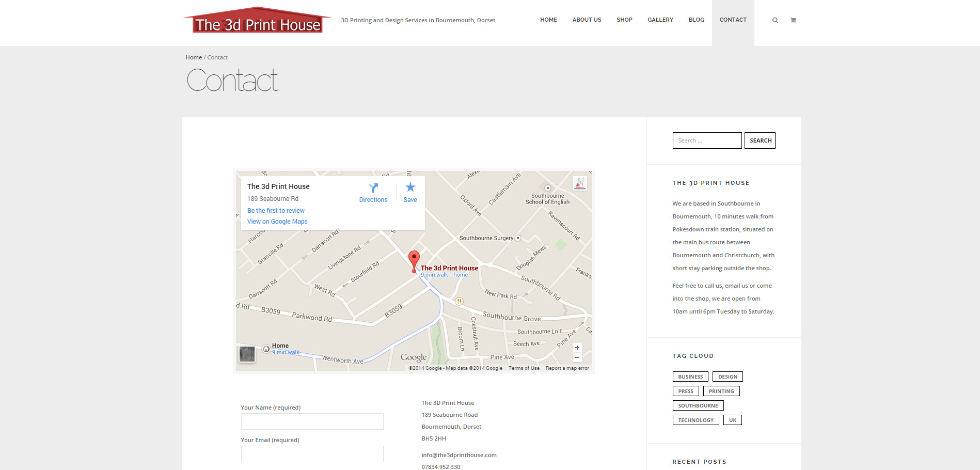Click the Your Name input field
The height and width of the screenshot is (470, 980).
[x=312, y=421]
